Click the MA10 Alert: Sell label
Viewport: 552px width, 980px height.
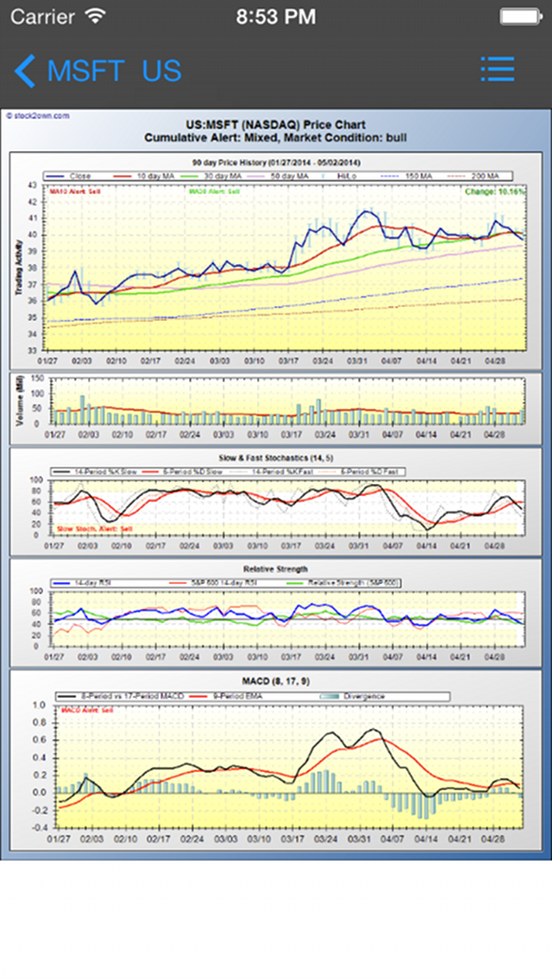click(x=75, y=192)
